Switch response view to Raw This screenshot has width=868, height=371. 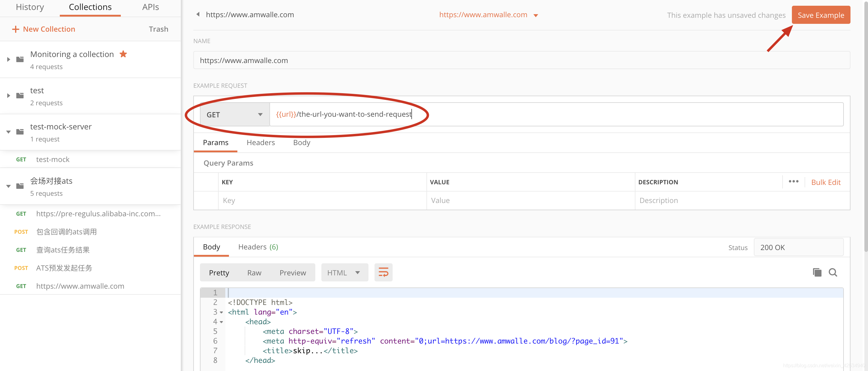click(254, 272)
